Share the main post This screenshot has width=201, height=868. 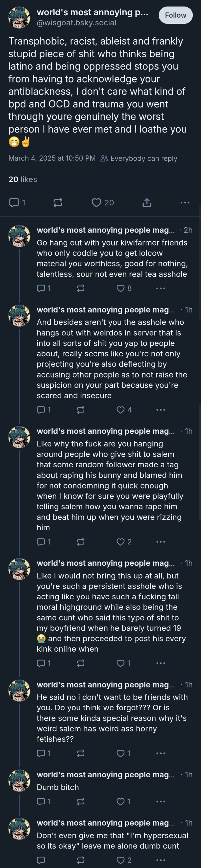[147, 203]
